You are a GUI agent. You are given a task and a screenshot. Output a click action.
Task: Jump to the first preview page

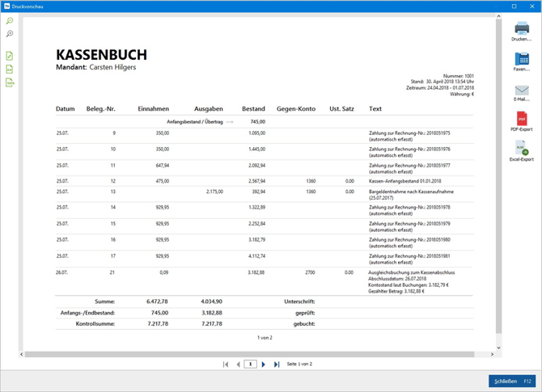[x=226, y=365]
